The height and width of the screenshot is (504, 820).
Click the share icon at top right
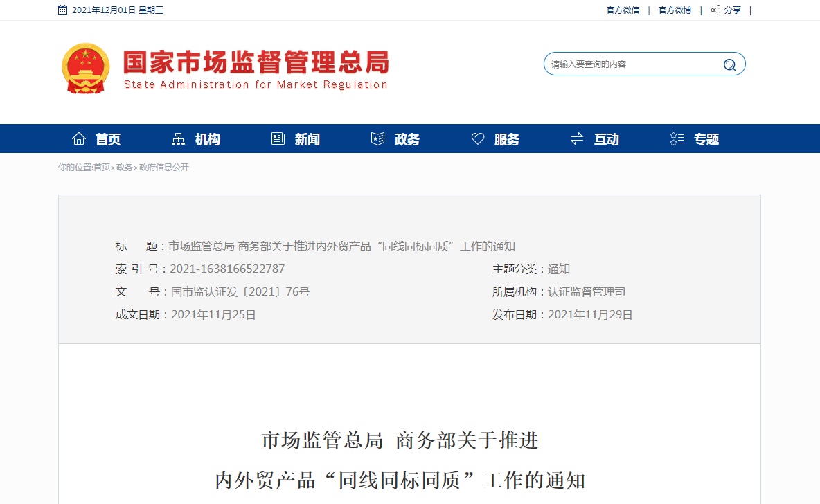pos(715,10)
